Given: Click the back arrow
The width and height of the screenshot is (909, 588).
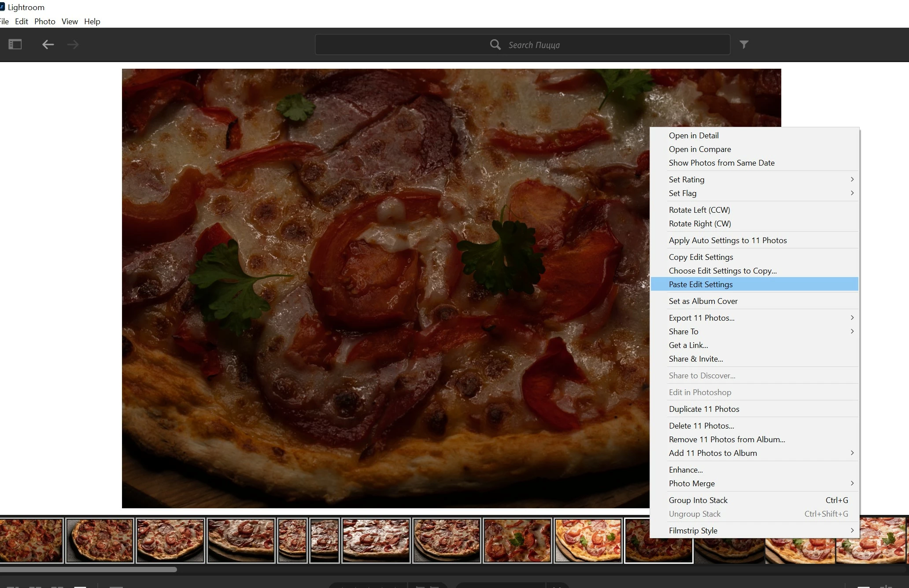Looking at the screenshot, I should click(48, 44).
